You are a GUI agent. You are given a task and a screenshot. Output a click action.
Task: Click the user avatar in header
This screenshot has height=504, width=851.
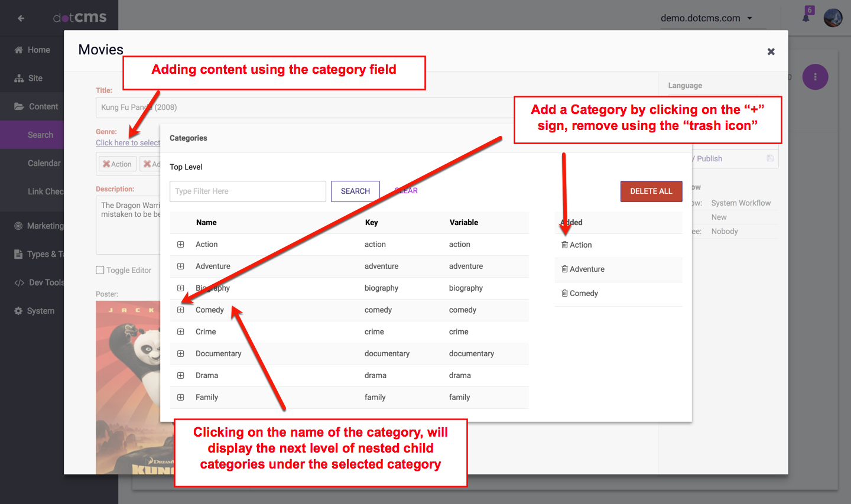pos(833,18)
